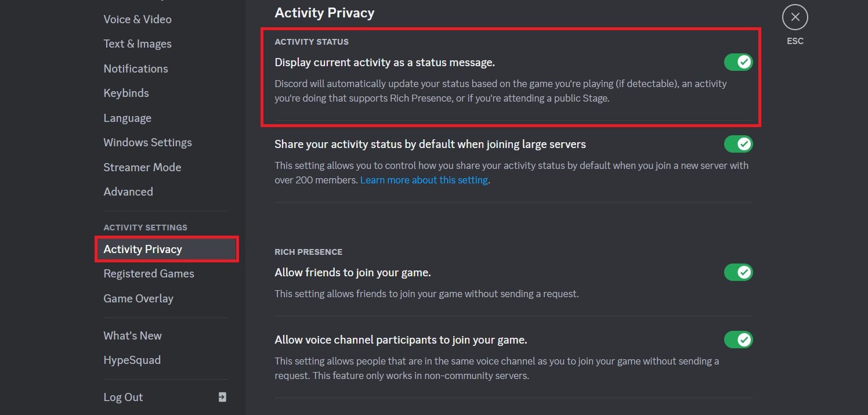Viewport: 868px width, 415px height.
Task: Open the Advanced settings page
Action: 128,192
